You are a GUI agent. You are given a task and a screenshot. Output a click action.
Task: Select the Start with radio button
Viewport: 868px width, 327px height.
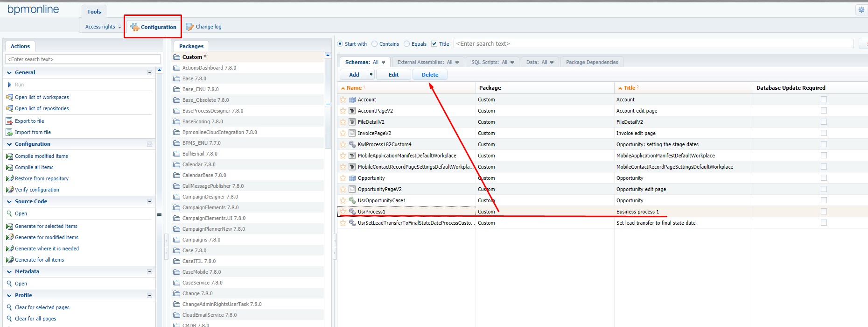point(340,44)
